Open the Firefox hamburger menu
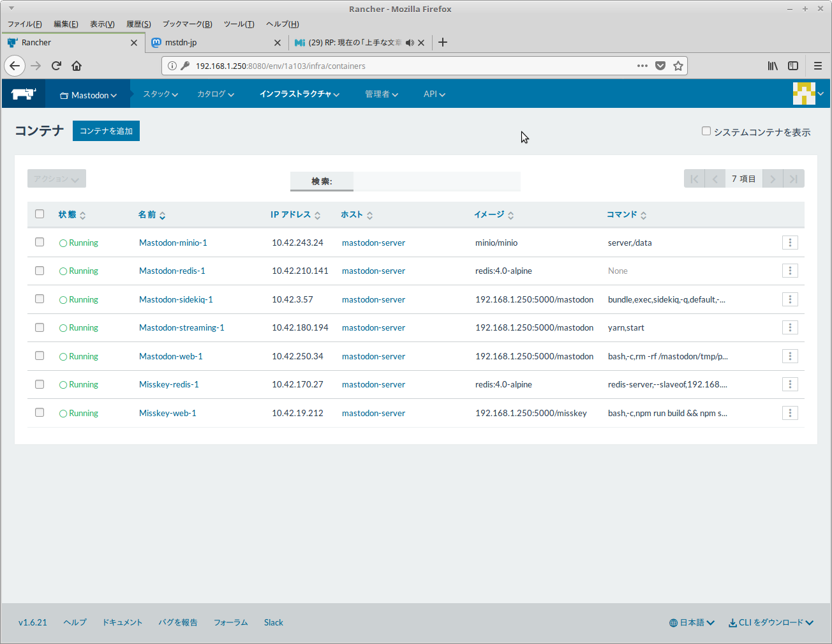The height and width of the screenshot is (644, 832). coord(817,66)
